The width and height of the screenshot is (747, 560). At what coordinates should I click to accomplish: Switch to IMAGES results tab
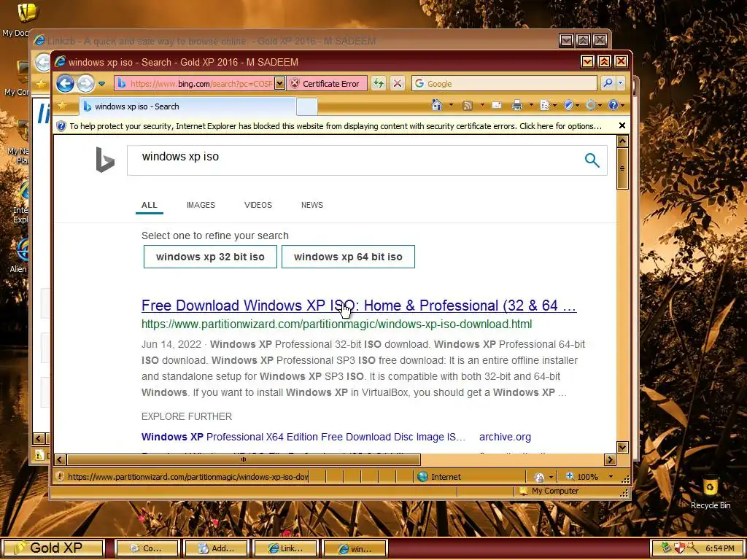click(201, 205)
